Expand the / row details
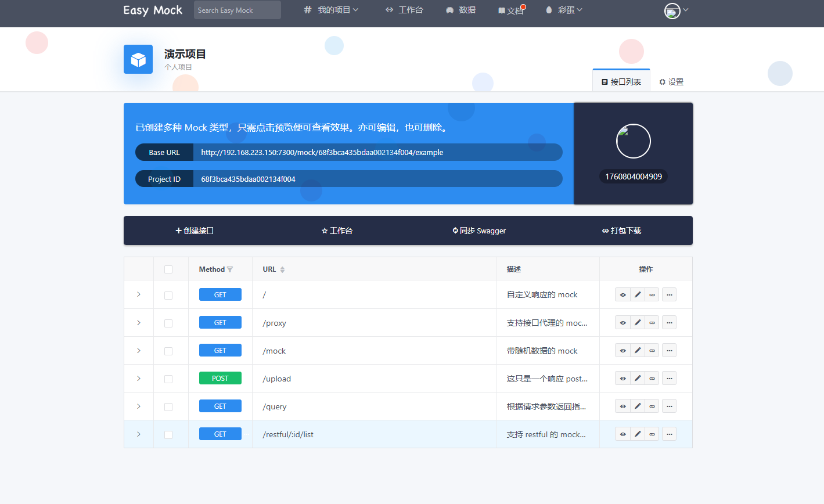Image resolution: width=824 pixels, height=504 pixels. (x=139, y=294)
